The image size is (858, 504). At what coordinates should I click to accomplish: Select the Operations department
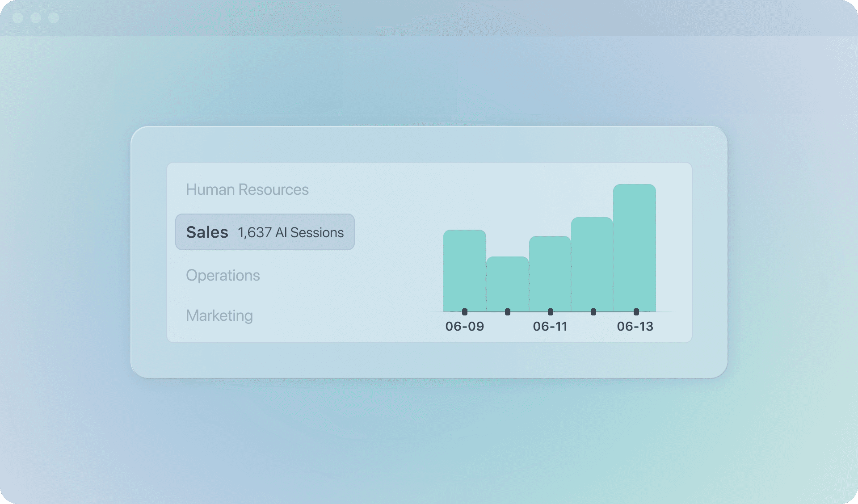pos(223,275)
